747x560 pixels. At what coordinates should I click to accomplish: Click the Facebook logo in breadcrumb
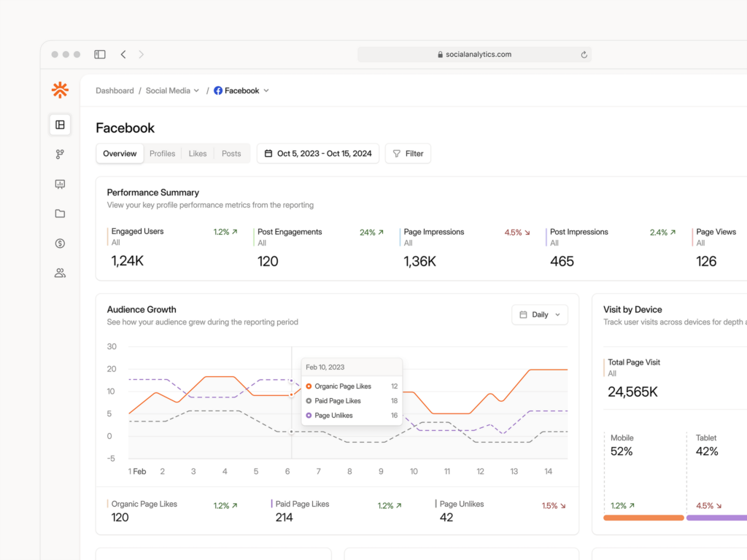click(x=218, y=90)
